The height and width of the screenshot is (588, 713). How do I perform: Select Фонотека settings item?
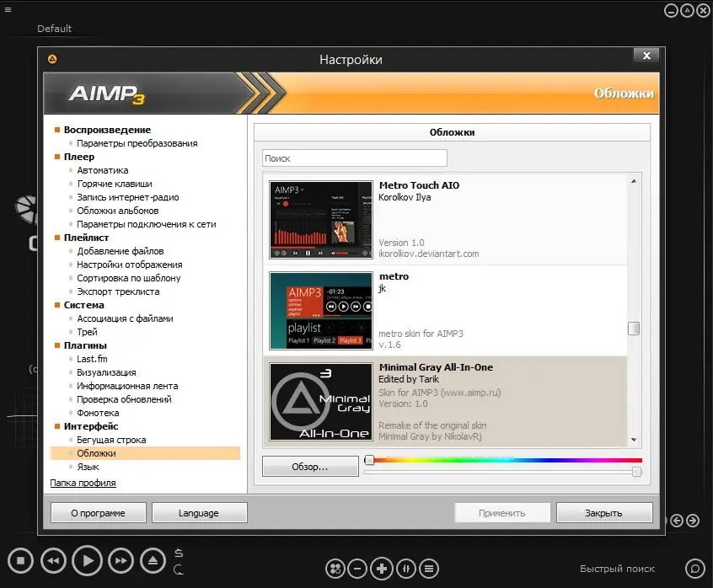coord(99,413)
